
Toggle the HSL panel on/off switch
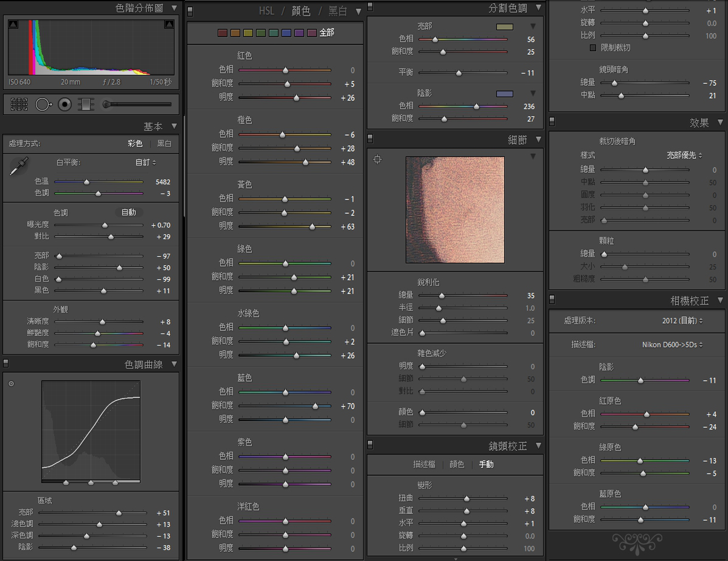click(x=190, y=12)
